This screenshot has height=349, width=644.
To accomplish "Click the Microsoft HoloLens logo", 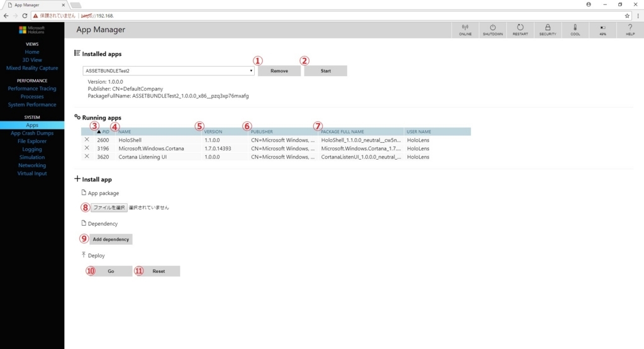I will coord(32,30).
